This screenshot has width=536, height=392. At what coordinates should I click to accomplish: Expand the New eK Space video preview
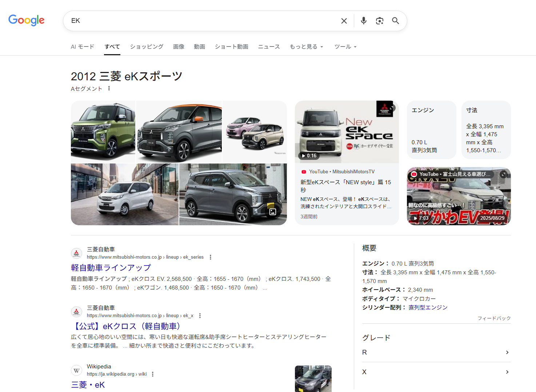pos(392,108)
